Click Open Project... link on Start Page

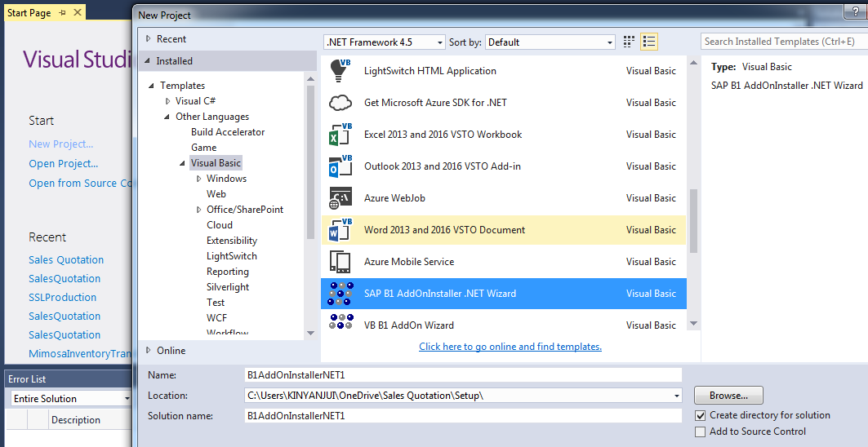(x=63, y=164)
